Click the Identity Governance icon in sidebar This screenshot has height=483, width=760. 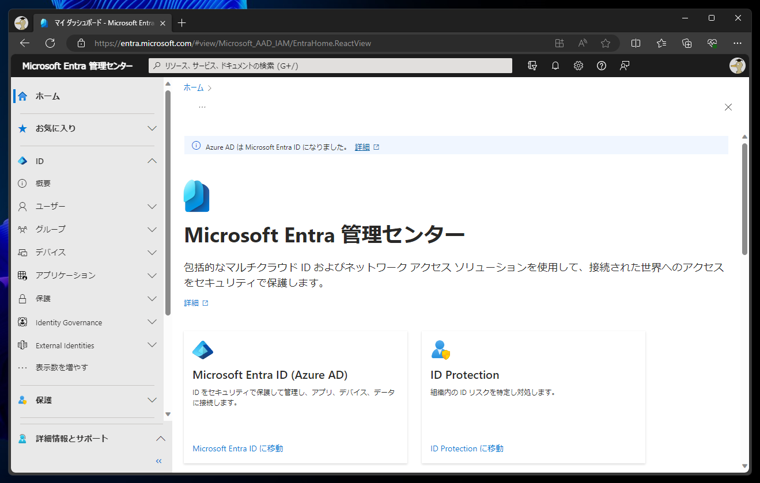(x=22, y=322)
